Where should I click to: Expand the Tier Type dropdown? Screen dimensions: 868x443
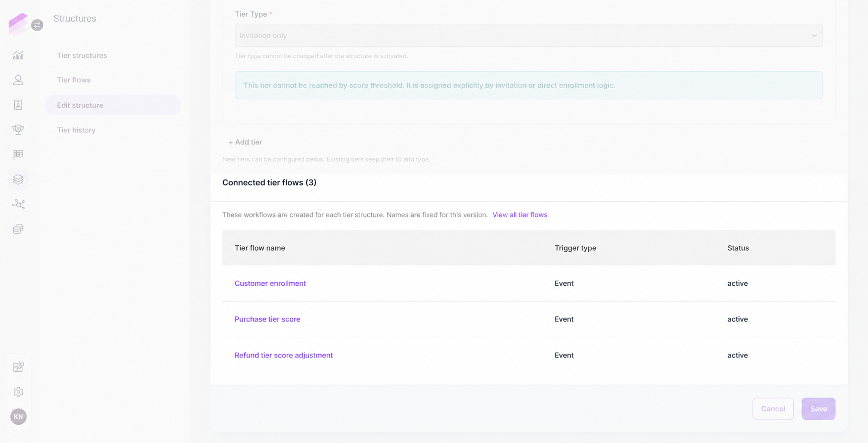coord(528,36)
